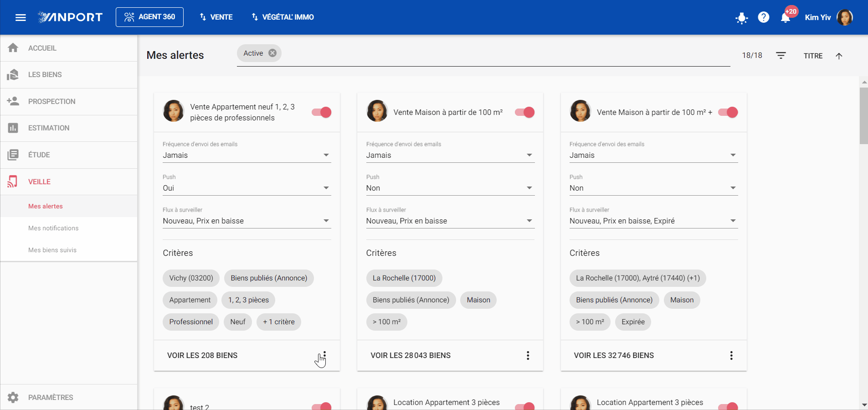Click the notifications bell icon

tap(785, 18)
